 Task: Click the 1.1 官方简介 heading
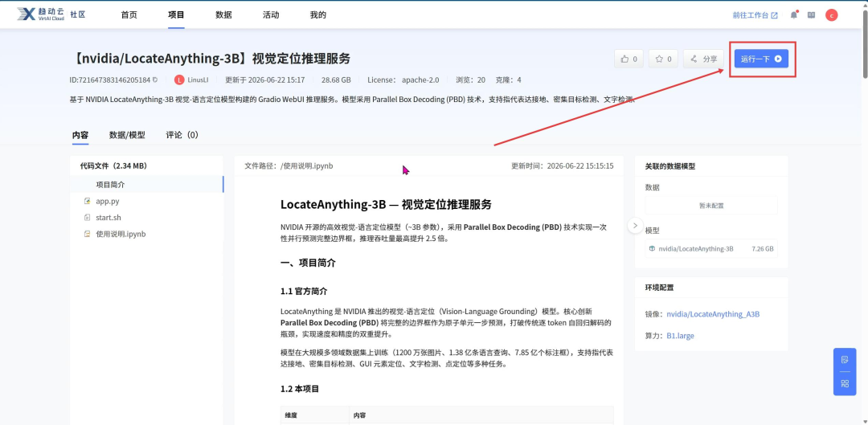click(x=304, y=291)
